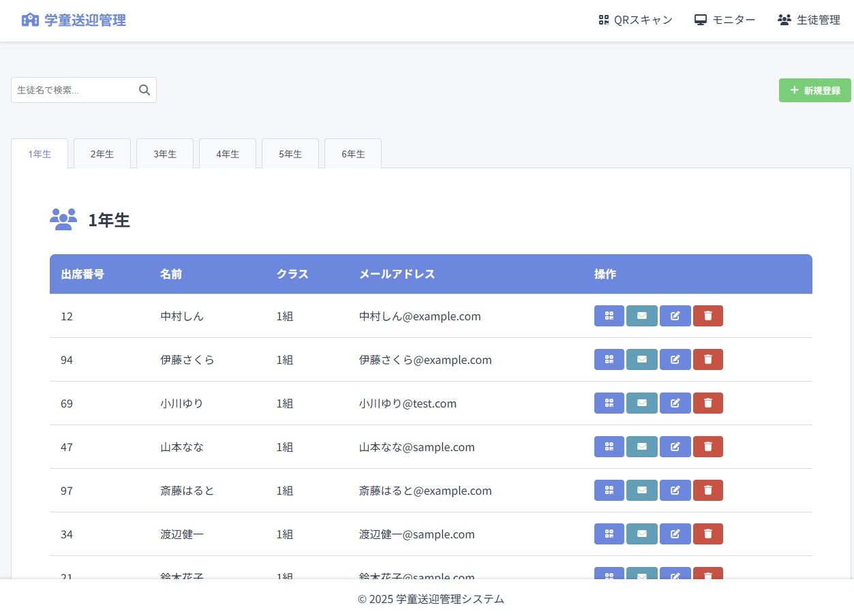Select the 6年生 tab
Image resolution: width=854 pixels, height=616 pixels.
(352, 153)
